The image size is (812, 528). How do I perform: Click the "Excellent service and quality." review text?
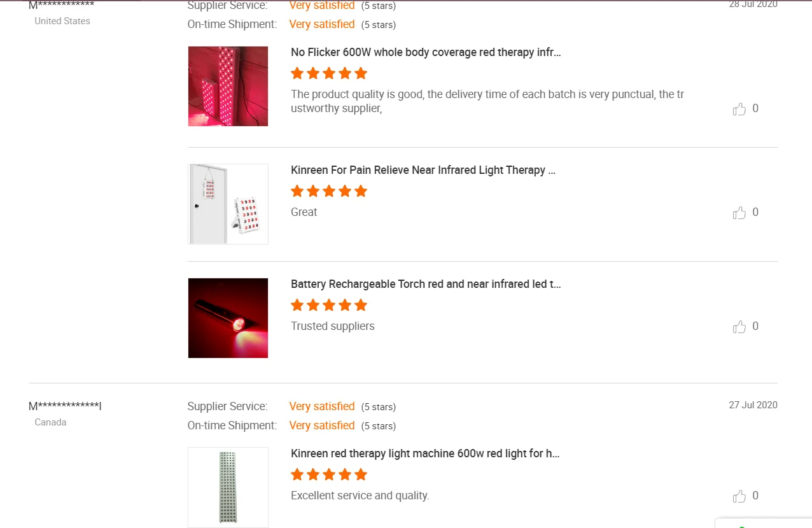point(360,496)
